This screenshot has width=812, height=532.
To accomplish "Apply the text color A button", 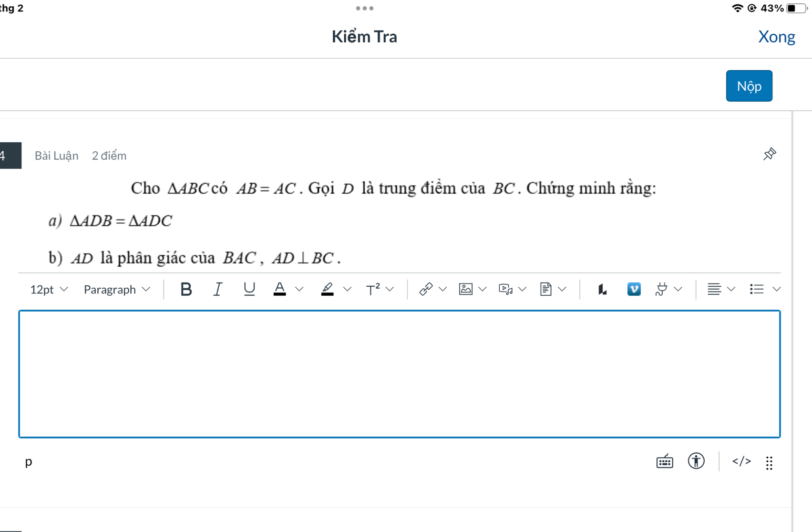I will (x=280, y=289).
